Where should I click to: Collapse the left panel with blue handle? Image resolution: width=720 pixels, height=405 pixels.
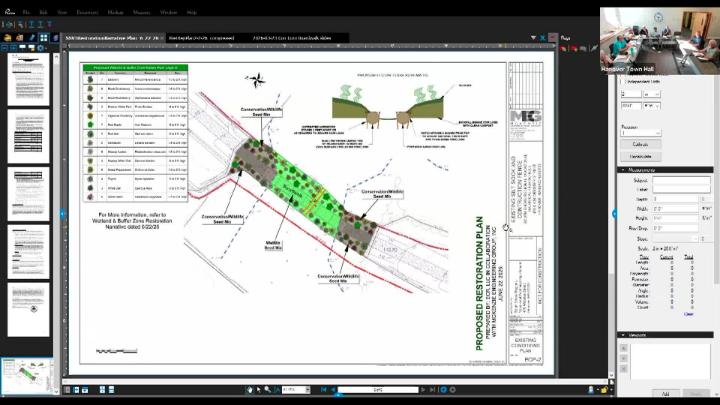[x=62, y=214]
